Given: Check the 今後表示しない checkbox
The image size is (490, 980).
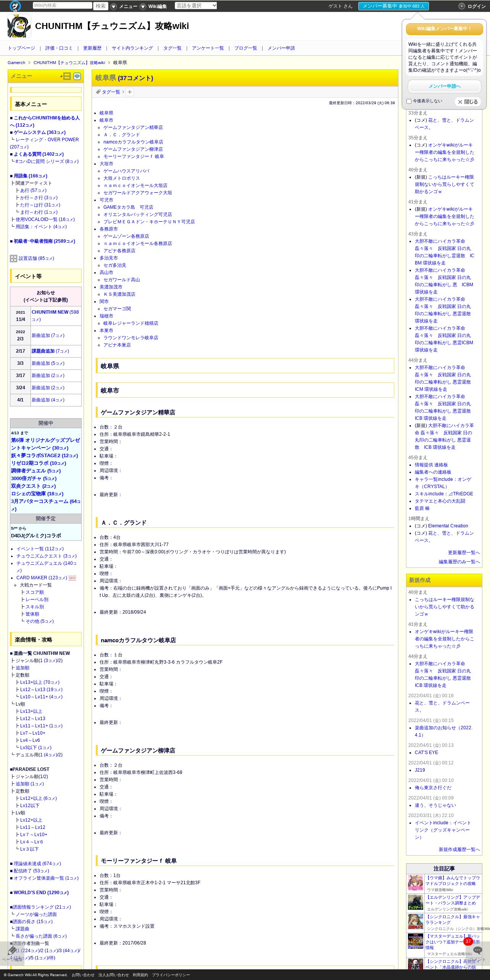Looking at the screenshot, I should [409, 102].
